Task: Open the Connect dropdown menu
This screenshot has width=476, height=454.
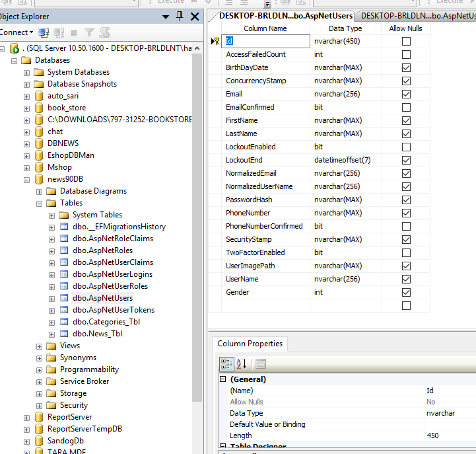Action: coord(17,32)
